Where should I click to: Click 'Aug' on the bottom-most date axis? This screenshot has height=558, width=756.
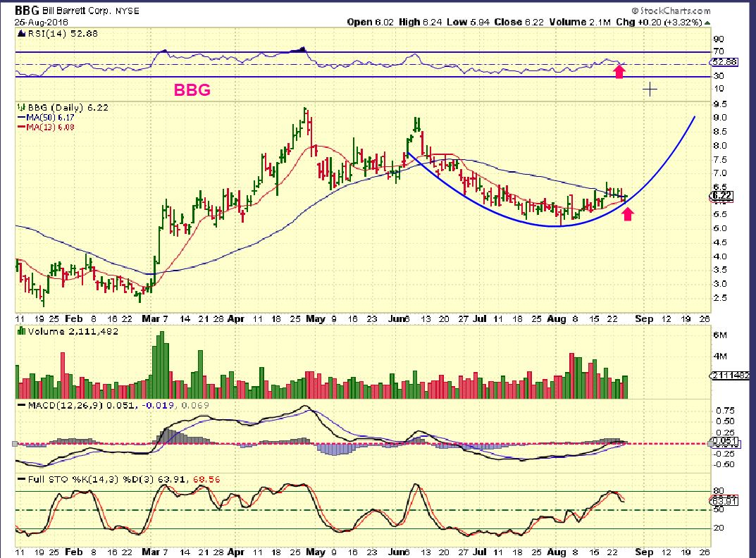(557, 552)
